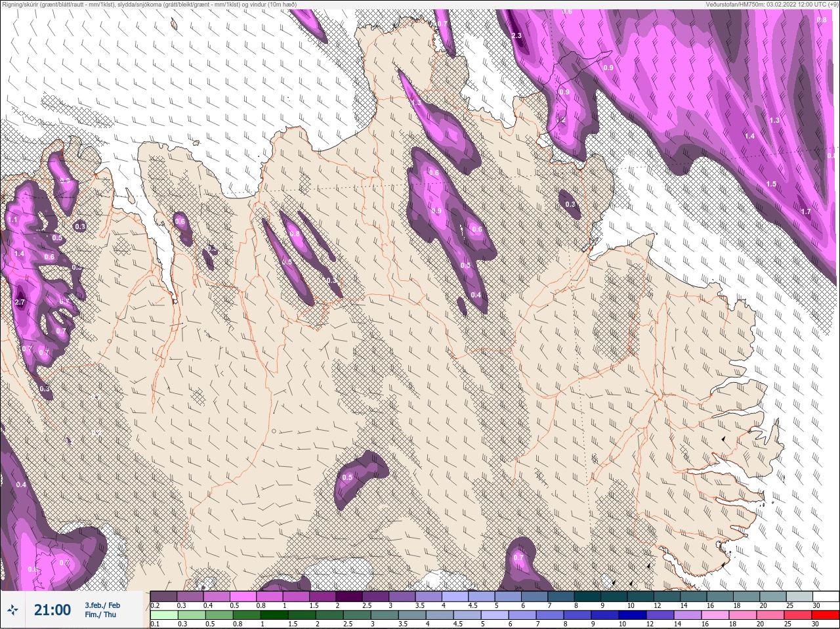Image resolution: width=840 pixels, height=629 pixels.
Task: Click the date label 3.feb./ Feb
Action: tap(102, 605)
